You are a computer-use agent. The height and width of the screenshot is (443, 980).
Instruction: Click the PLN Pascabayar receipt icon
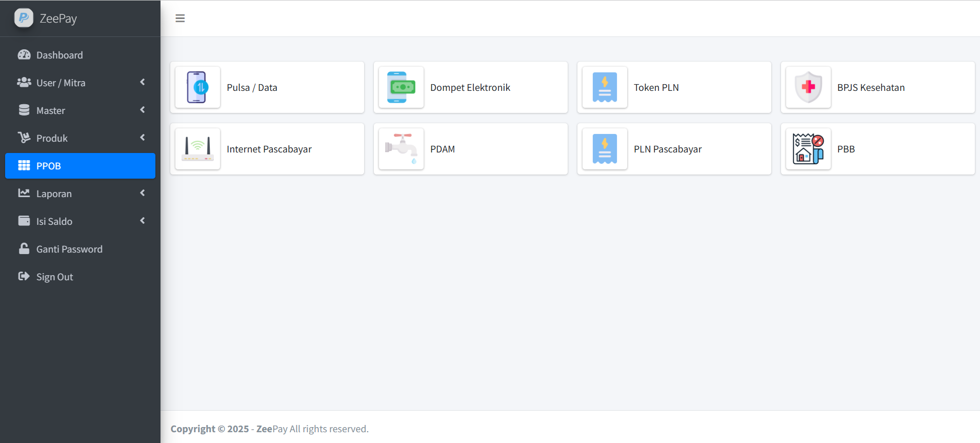[605, 149]
